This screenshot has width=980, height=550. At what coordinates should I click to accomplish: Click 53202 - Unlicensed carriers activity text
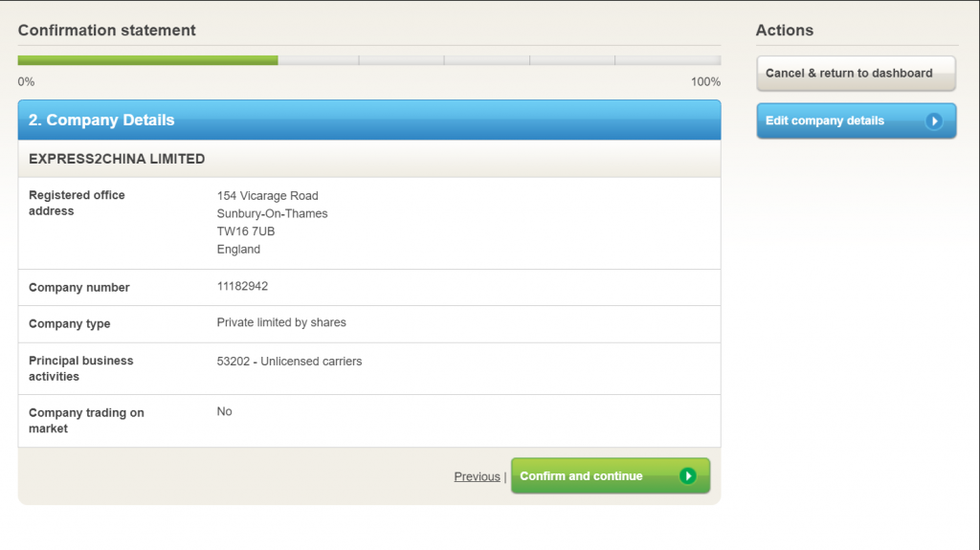[289, 362]
